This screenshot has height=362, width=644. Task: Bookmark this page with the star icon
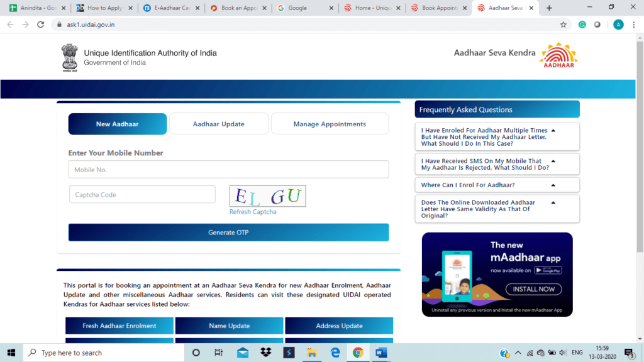[563, 25]
